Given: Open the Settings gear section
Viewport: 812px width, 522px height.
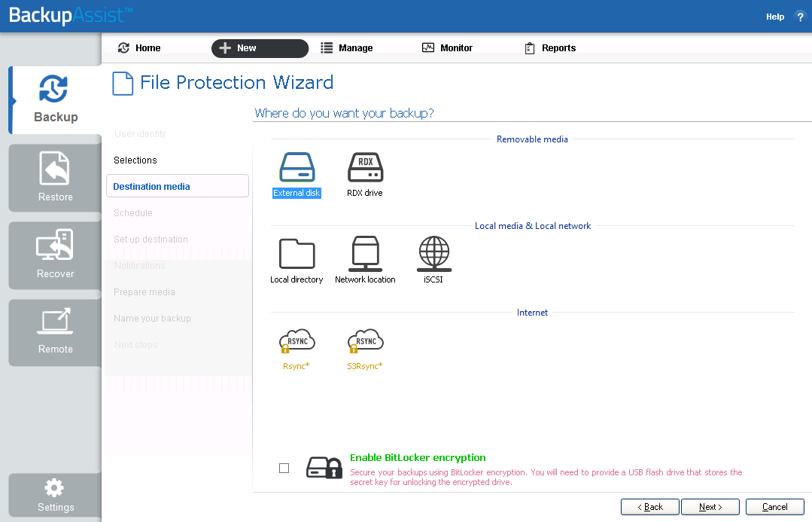Looking at the screenshot, I should [56, 496].
